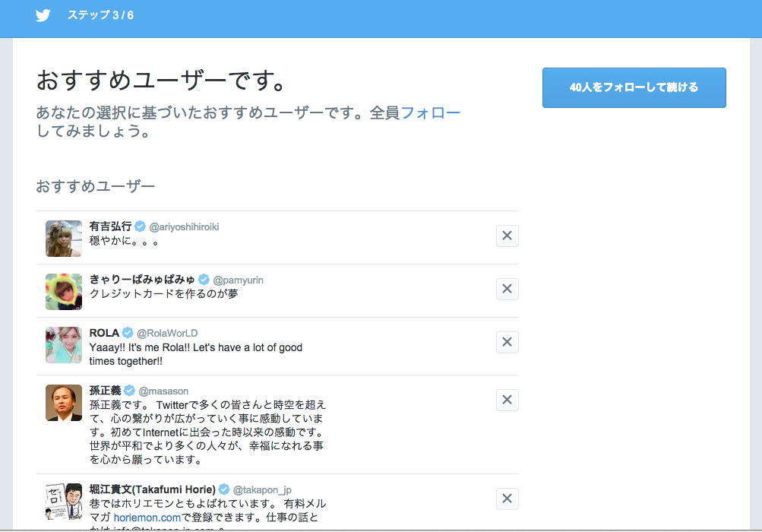This screenshot has height=532, width=762.
Task: Click the bio text 穏やかに。。。
Action: tap(124, 240)
